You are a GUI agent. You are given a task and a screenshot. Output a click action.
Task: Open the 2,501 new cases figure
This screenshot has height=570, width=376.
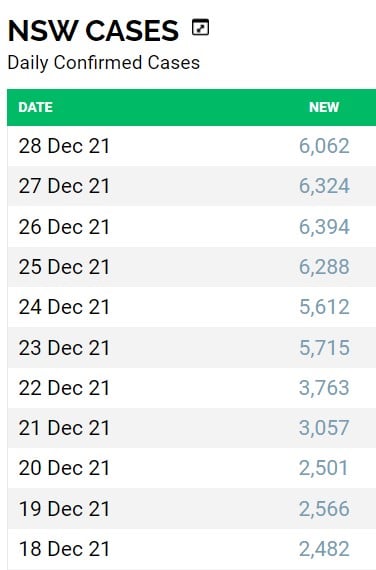(324, 468)
